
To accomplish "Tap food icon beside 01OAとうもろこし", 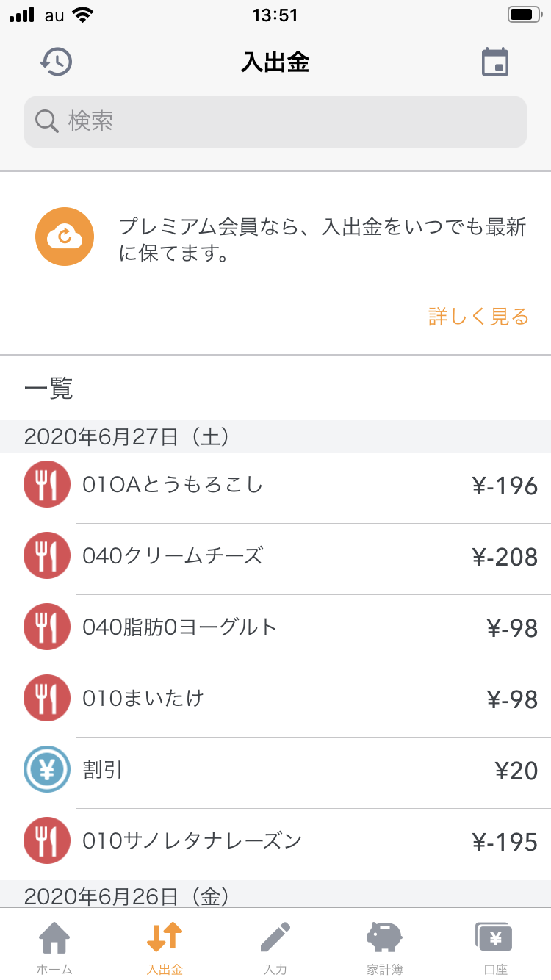I will coord(47,485).
